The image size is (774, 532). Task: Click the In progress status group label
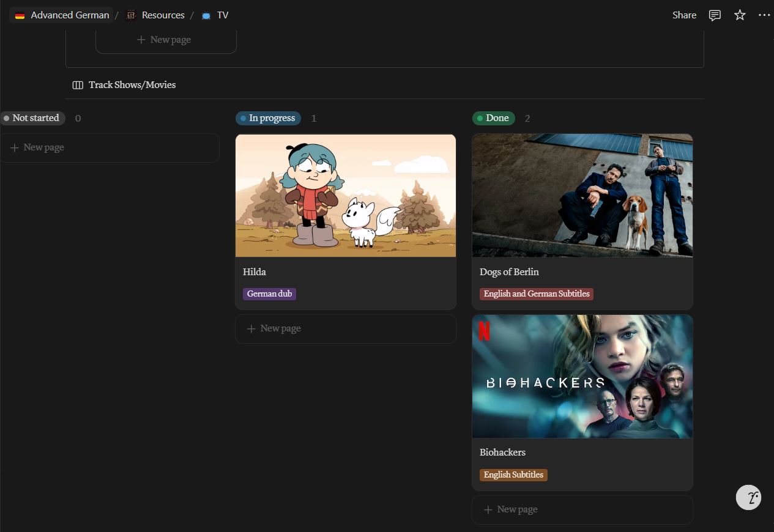tap(268, 118)
